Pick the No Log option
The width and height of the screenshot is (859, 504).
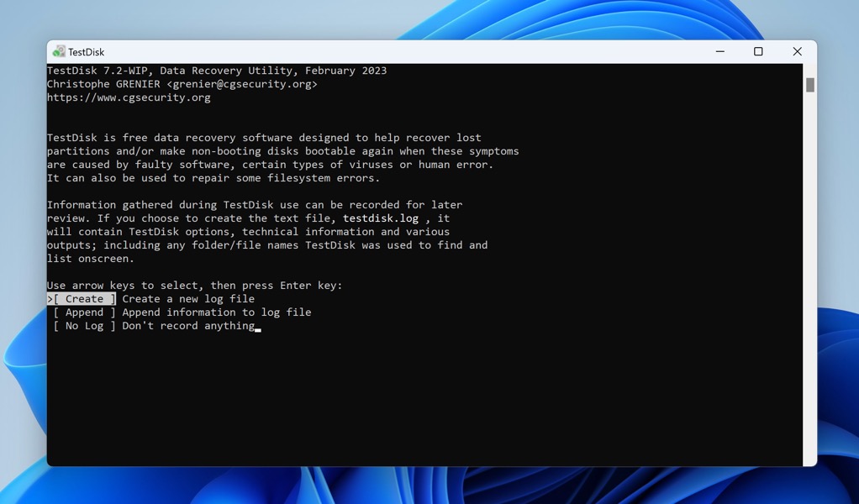(x=84, y=326)
